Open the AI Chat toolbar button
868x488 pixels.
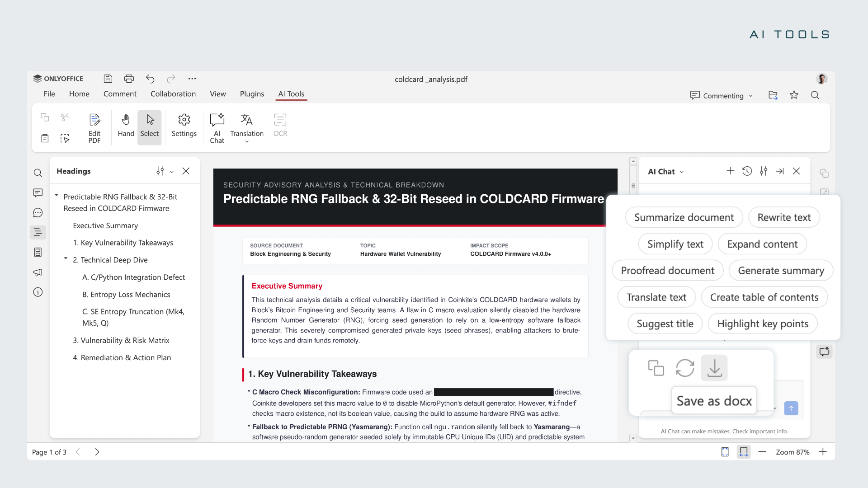point(217,128)
